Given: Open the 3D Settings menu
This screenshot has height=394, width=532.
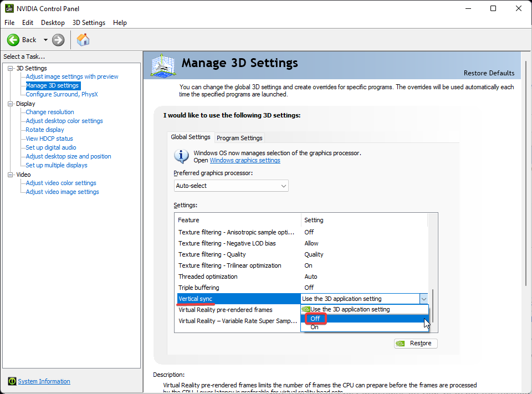Looking at the screenshot, I should [x=89, y=23].
